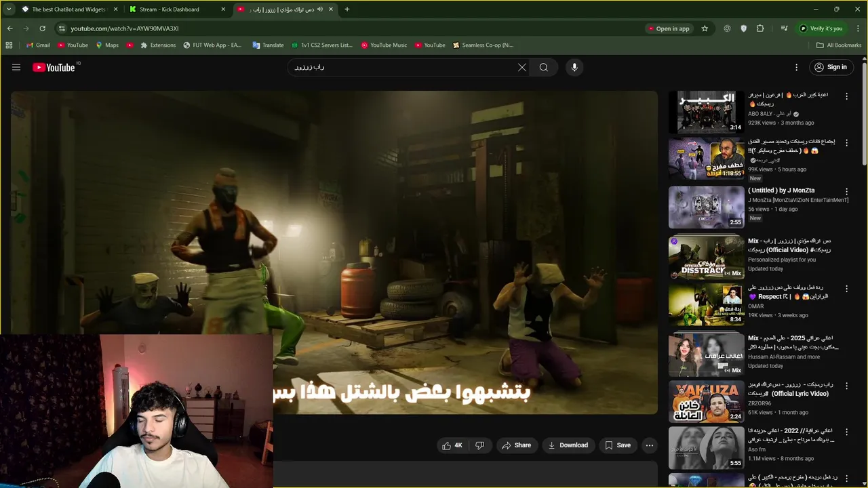Image resolution: width=868 pixels, height=488 pixels.
Task: Open the YouTube Music bookmark
Action: (384, 45)
